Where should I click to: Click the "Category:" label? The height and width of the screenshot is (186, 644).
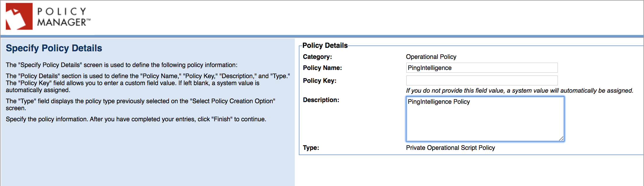tap(317, 57)
